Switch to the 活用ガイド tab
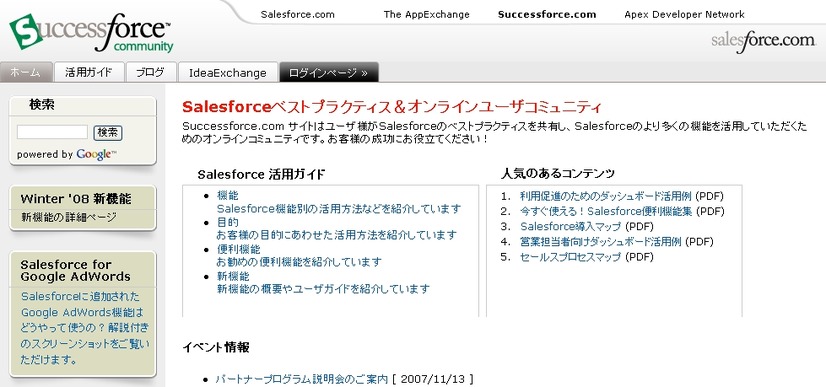 coord(88,73)
